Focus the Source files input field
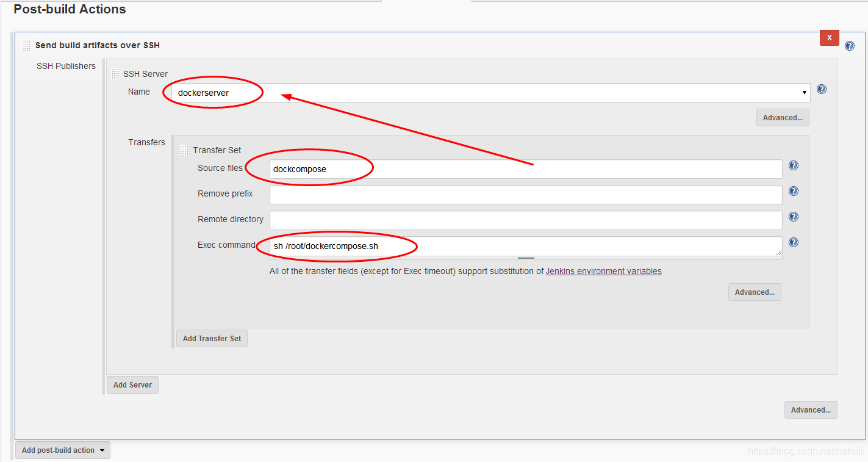The height and width of the screenshot is (462, 868). click(x=526, y=169)
